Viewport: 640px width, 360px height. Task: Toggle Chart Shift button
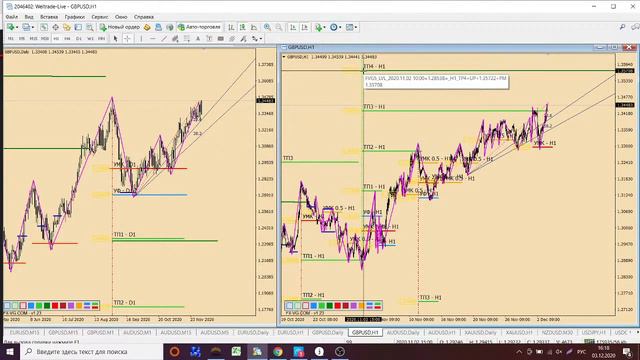click(x=304, y=27)
